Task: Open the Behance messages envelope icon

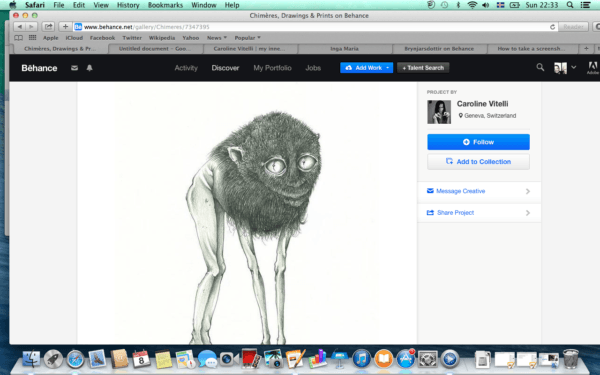Action: [x=74, y=68]
